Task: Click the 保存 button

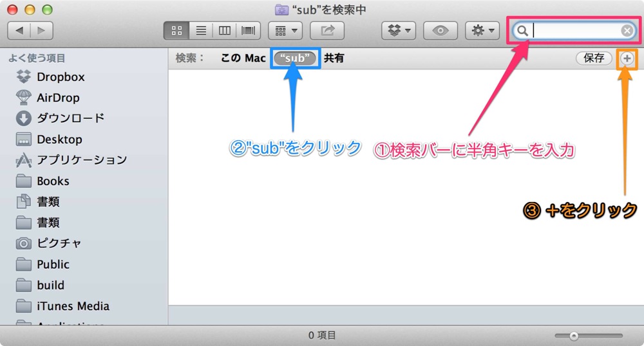Action: (594, 59)
